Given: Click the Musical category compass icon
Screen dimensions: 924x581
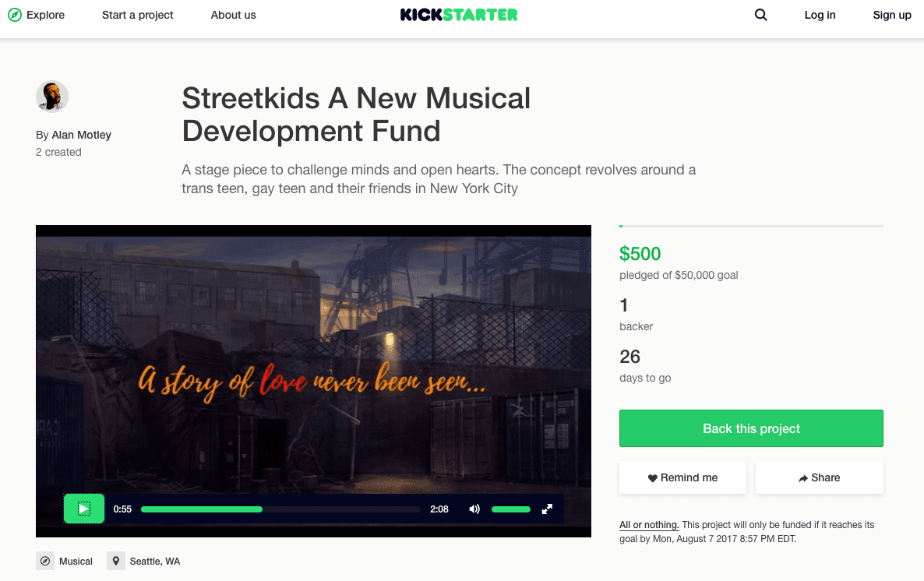Looking at the screenshot, I should click(45, 561).
